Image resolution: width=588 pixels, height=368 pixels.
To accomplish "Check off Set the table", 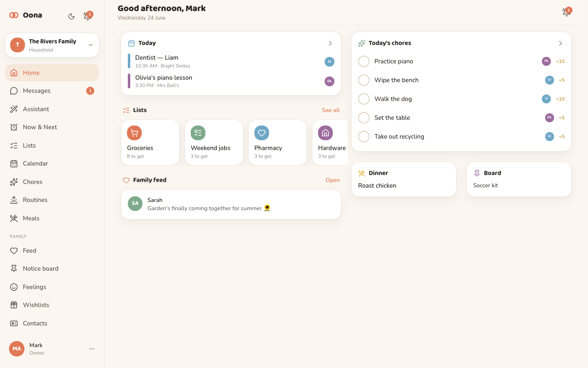I will [364, 118].
